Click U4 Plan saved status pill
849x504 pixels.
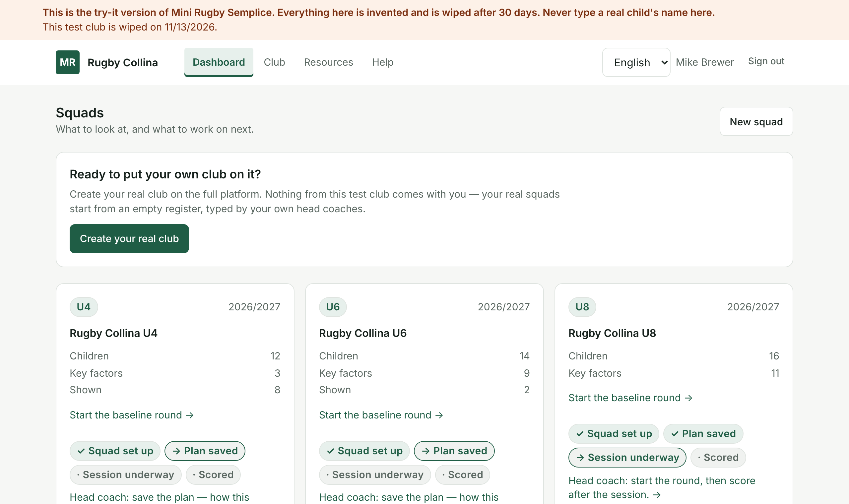(205, 451)
